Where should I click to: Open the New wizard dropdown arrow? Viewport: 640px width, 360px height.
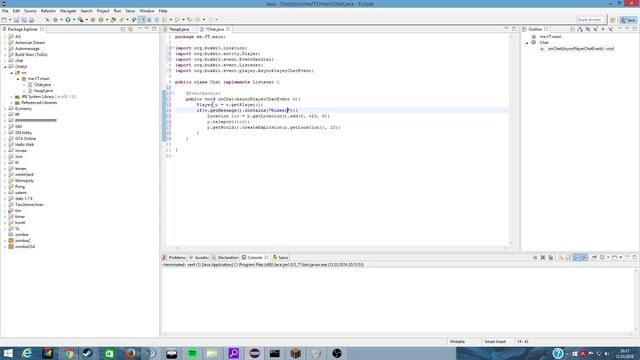[x=10, y=20]
